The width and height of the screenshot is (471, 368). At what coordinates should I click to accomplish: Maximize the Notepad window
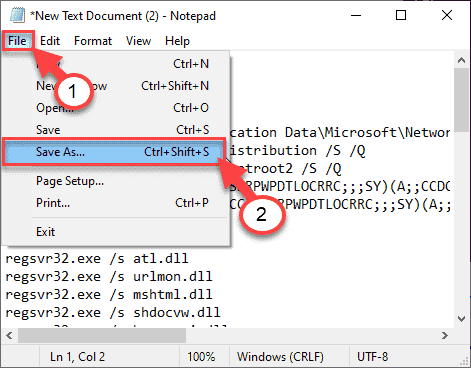point(401,15)
